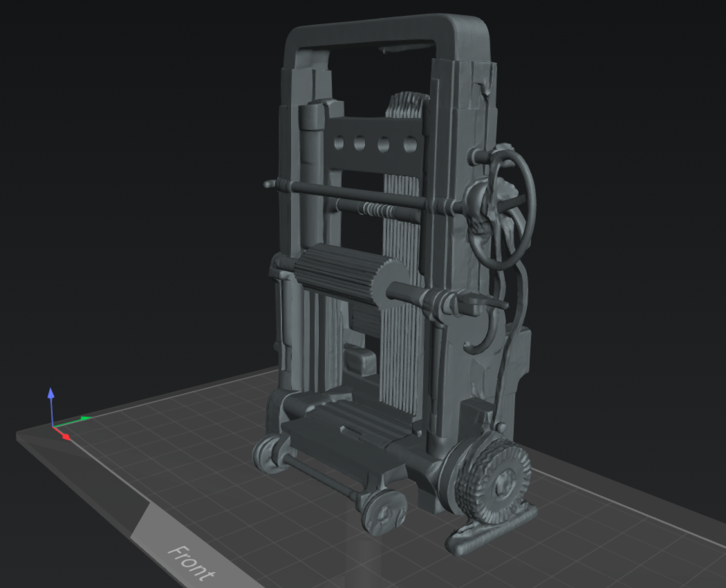
Task: Click the stand beneath the large treaded wheel
Action: (x=491, y=531)
